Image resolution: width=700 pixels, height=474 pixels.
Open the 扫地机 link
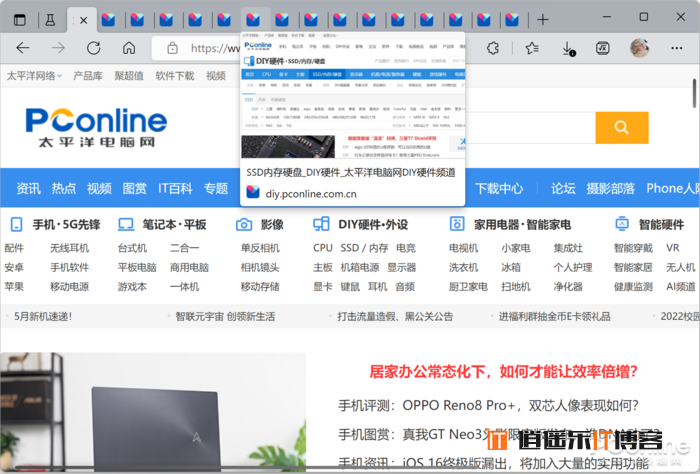click(516, 287)
